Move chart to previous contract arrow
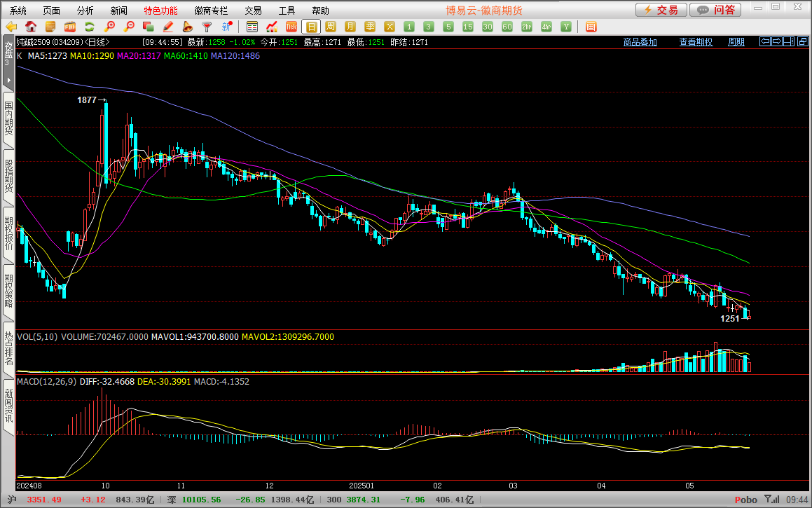This screenshot has height=508, width=812. (x=764, y=41)
